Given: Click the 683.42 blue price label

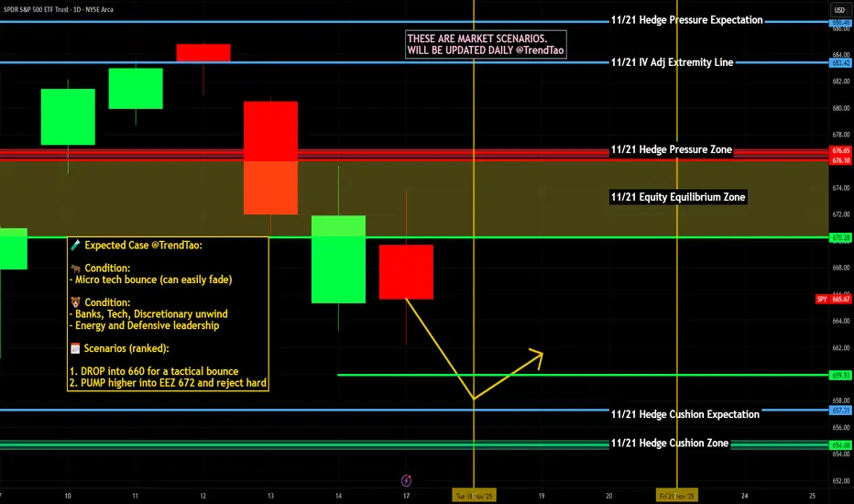Looking at the screenshot, I should coord(840,63).
